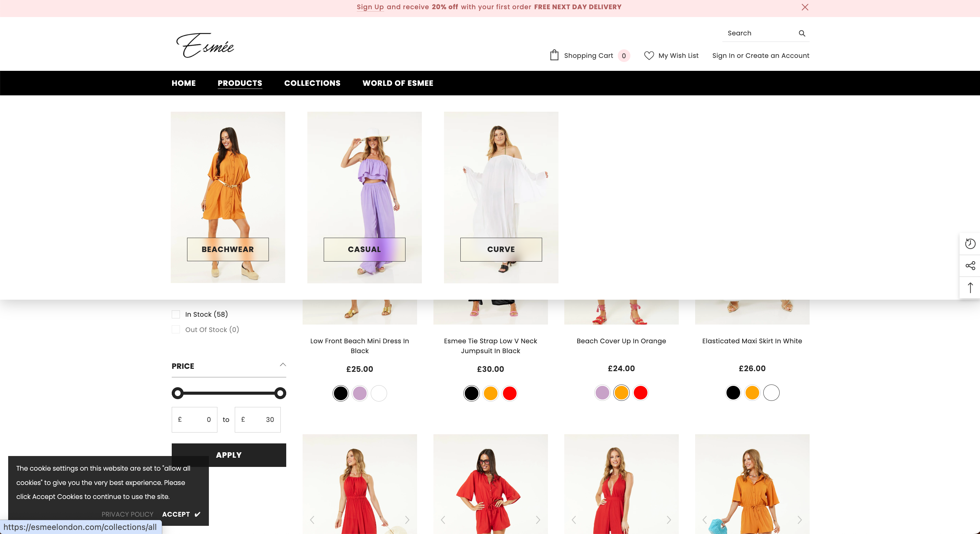980x534 pixels.
Task: Click the maximum price field showing 30
Action: (x=258, y=420)
